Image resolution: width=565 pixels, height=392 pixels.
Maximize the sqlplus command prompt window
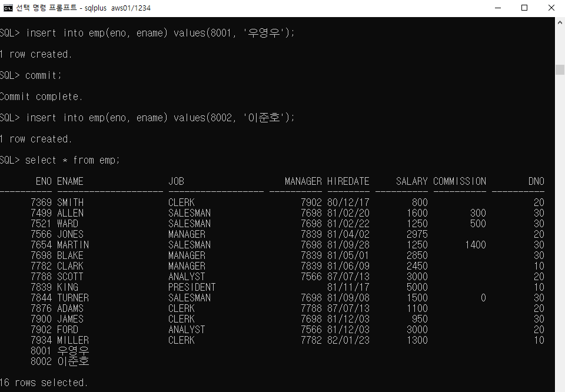[524, 8]
